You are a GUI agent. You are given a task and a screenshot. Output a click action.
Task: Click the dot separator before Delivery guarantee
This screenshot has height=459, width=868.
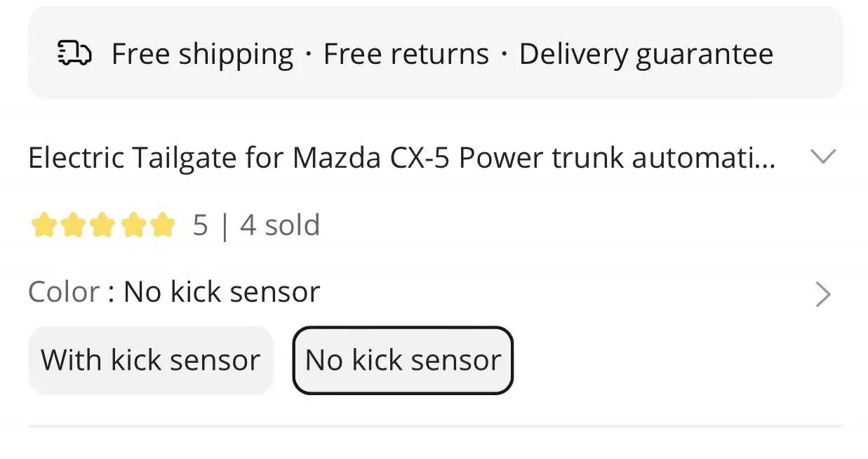(504, 54)
